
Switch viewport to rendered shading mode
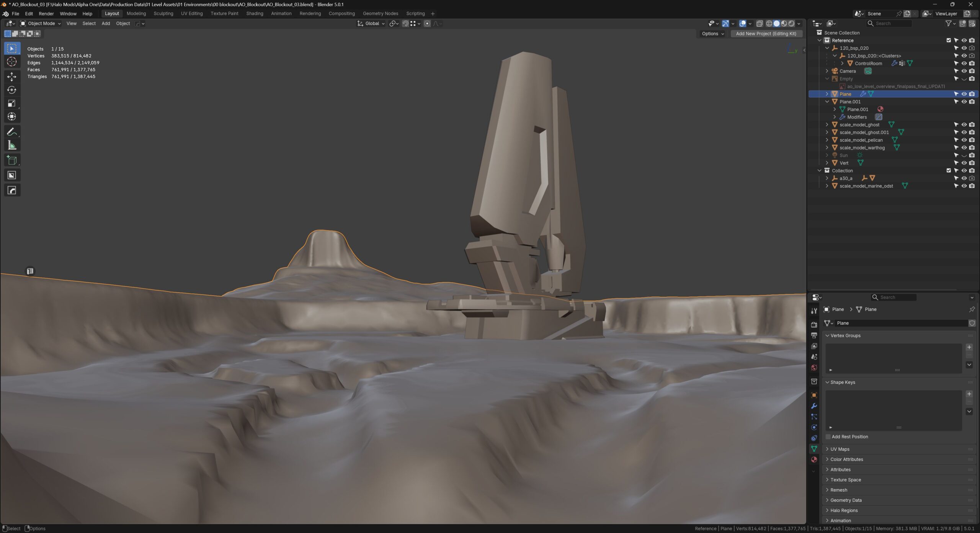click(791, 23)
